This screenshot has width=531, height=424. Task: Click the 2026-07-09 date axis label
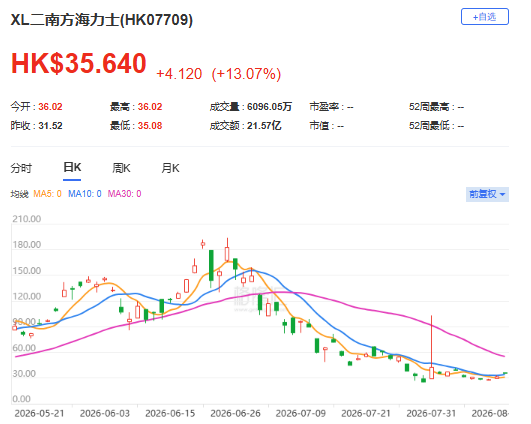[301, 414]
